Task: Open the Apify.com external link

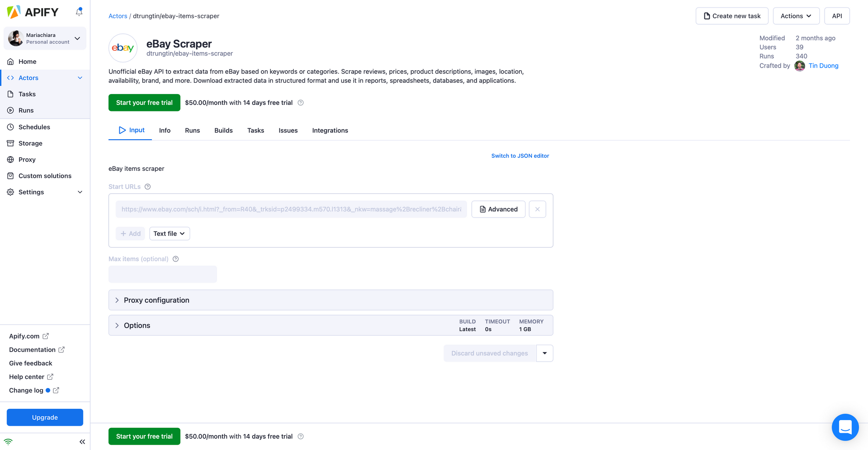Action: coord(29,336)
